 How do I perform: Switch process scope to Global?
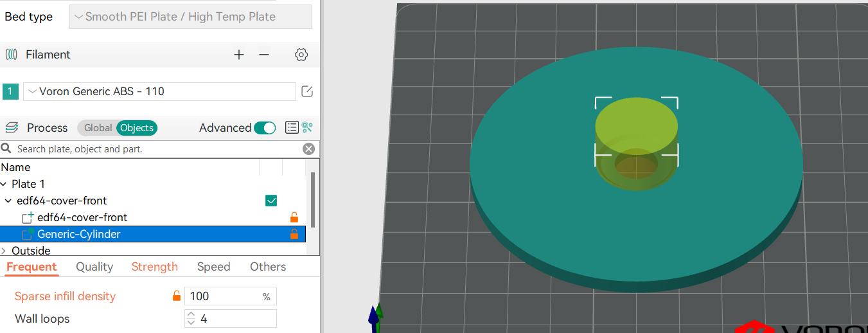coord(98,128)
